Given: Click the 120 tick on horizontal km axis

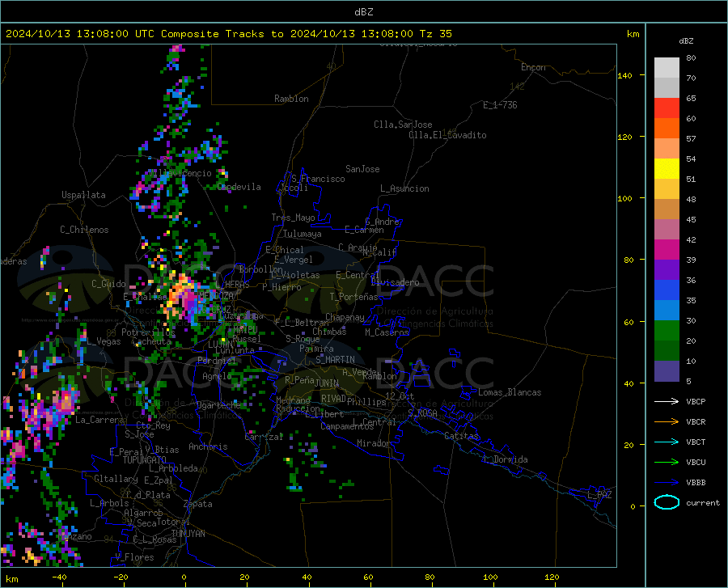Looking at the screenshot, I should (552, 577).
